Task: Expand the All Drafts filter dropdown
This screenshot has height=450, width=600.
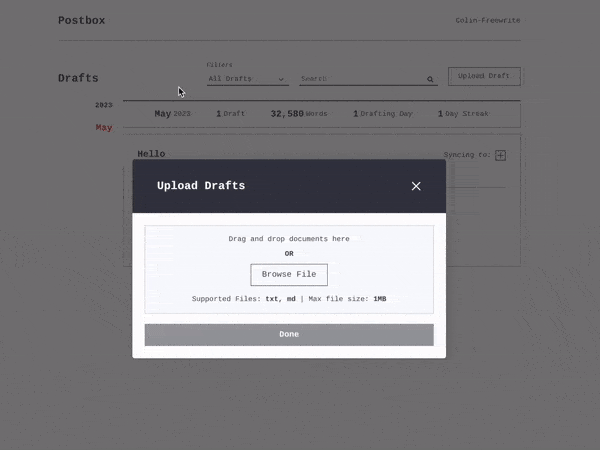Action: [x=247, y=79]
